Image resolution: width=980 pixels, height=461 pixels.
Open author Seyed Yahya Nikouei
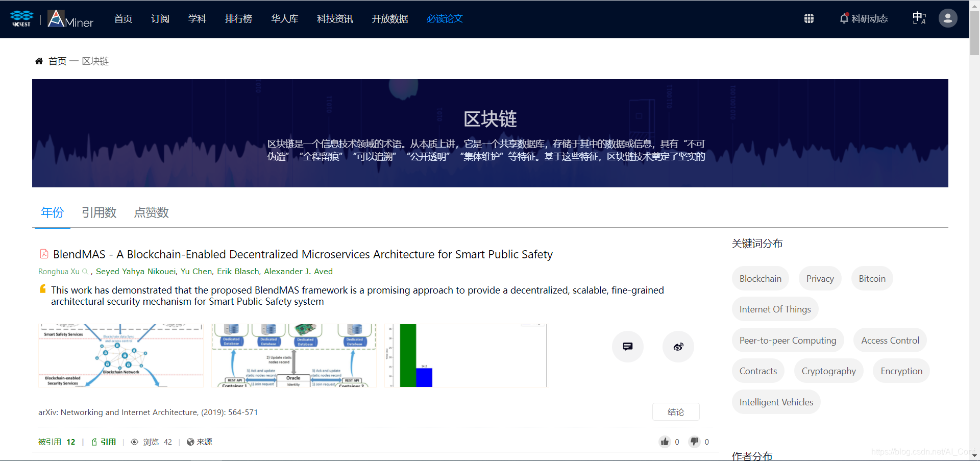(136, 272)
